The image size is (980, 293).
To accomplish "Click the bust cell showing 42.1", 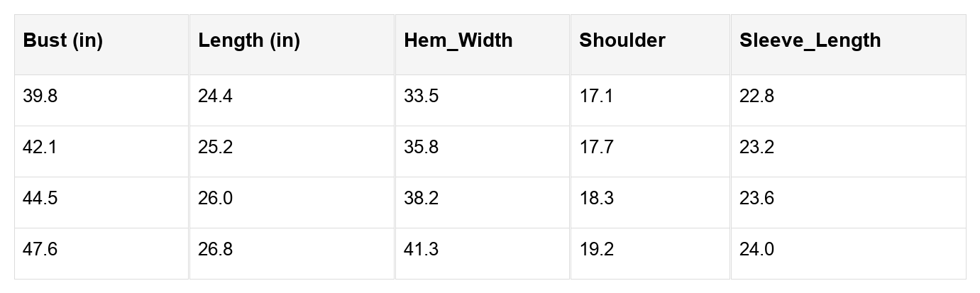I will pyautogui.click(x=40, y=148).
